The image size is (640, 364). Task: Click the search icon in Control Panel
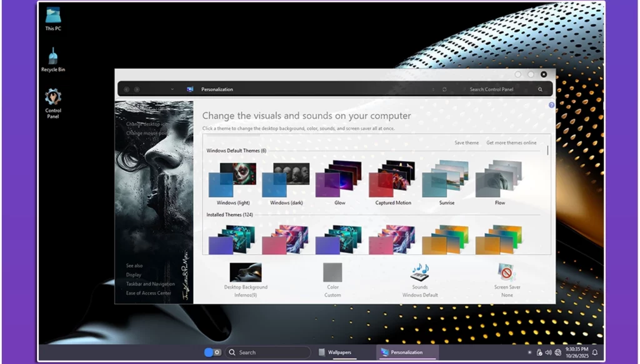(540, 89)
